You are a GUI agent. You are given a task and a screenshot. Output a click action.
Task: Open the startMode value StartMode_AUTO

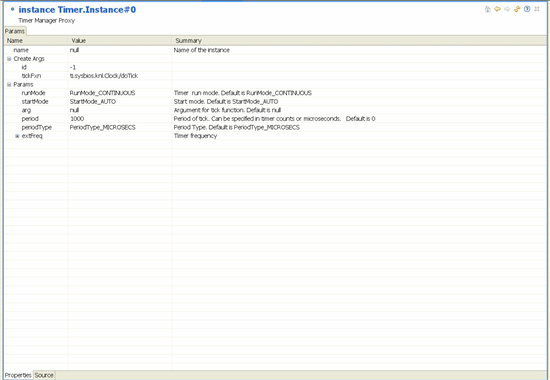click(120, 101)
